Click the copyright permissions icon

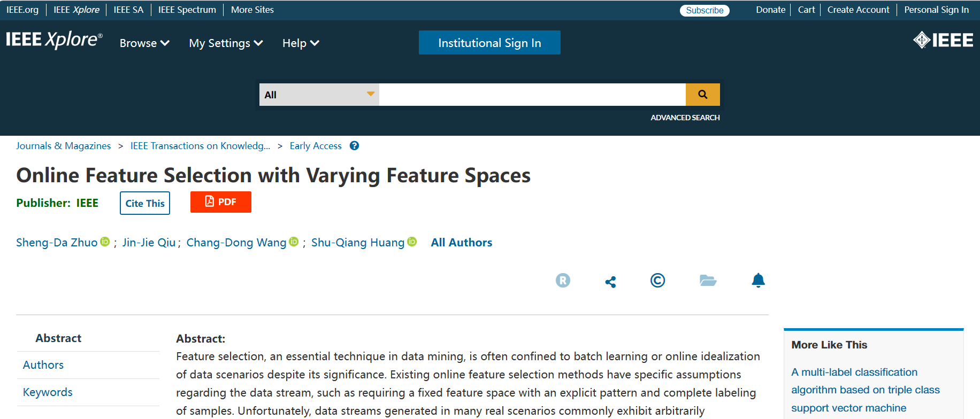[657, 280]
